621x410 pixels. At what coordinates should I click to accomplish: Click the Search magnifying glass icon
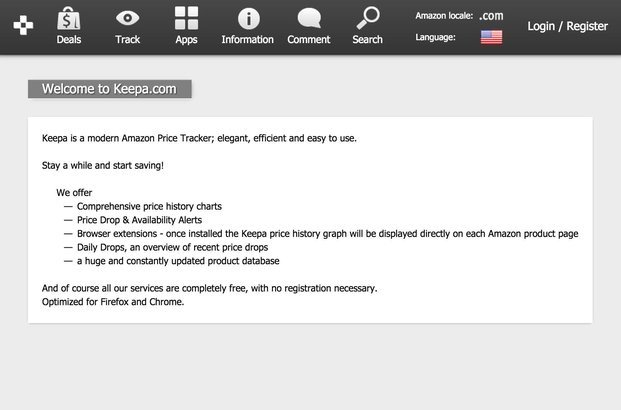(368, 17)
